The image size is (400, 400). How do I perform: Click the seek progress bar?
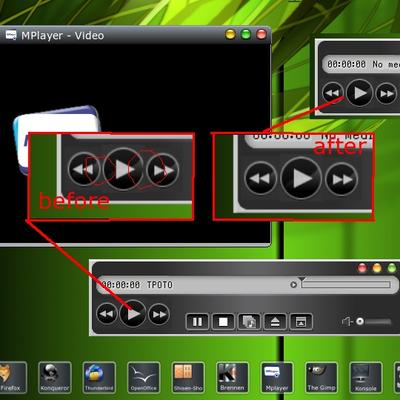[x=346, y=284]
